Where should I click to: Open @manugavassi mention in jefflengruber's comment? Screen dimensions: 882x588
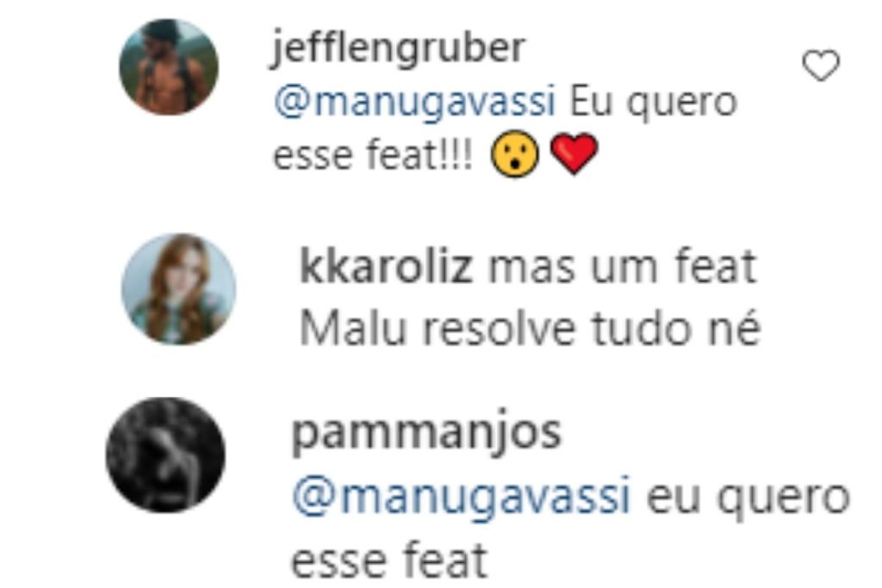(x=414, y=103)
